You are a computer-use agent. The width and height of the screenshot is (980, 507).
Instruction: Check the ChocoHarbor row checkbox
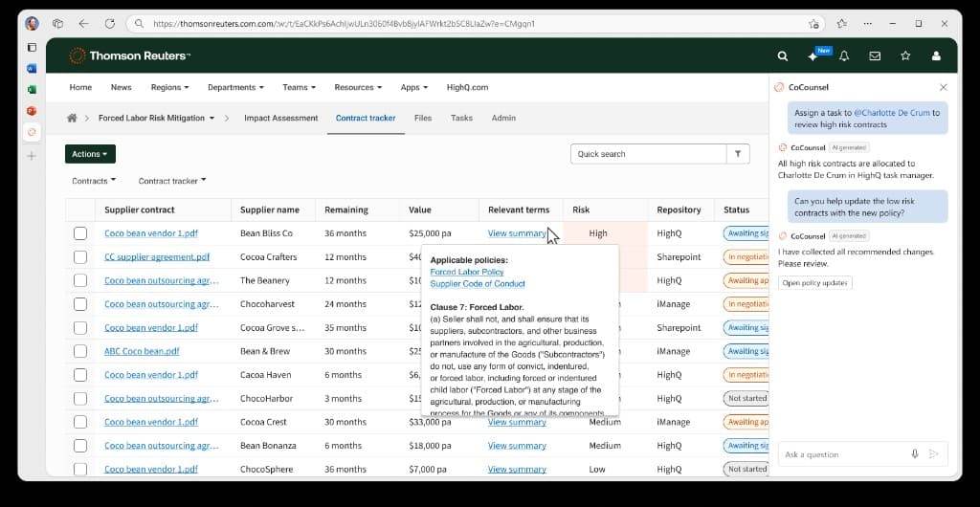pyautogui.click(x=80, y=398)
